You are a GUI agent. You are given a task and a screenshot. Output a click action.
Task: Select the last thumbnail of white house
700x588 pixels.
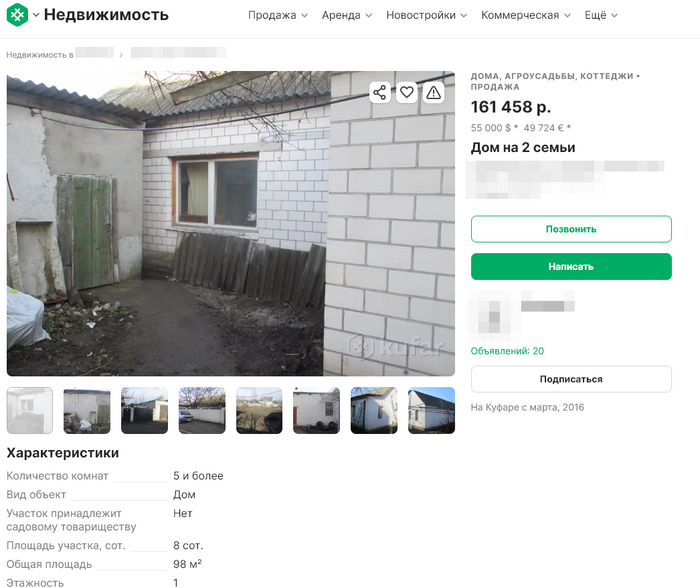(431, 410)
